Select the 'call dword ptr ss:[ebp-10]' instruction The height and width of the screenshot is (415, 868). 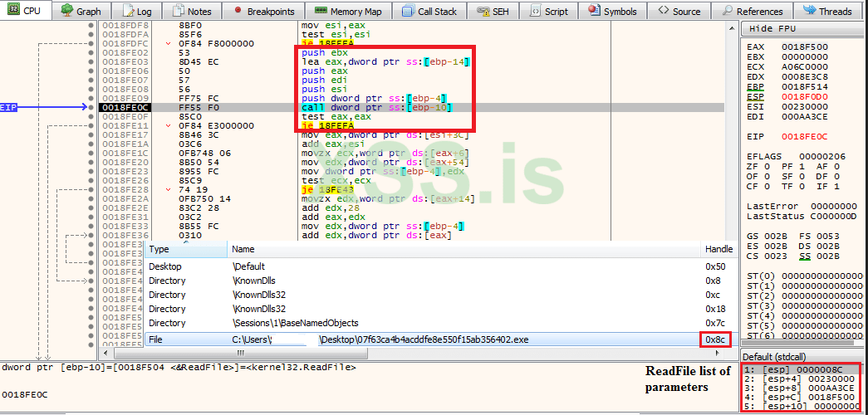pyautogui.click(x=377, y=107)
